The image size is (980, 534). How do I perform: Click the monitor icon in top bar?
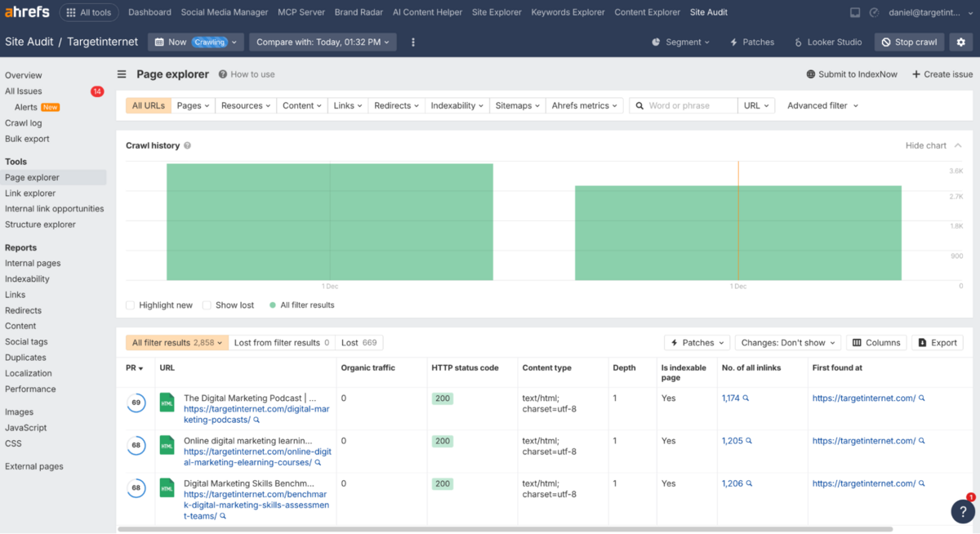pyautogui.click(x=855, y=12)
